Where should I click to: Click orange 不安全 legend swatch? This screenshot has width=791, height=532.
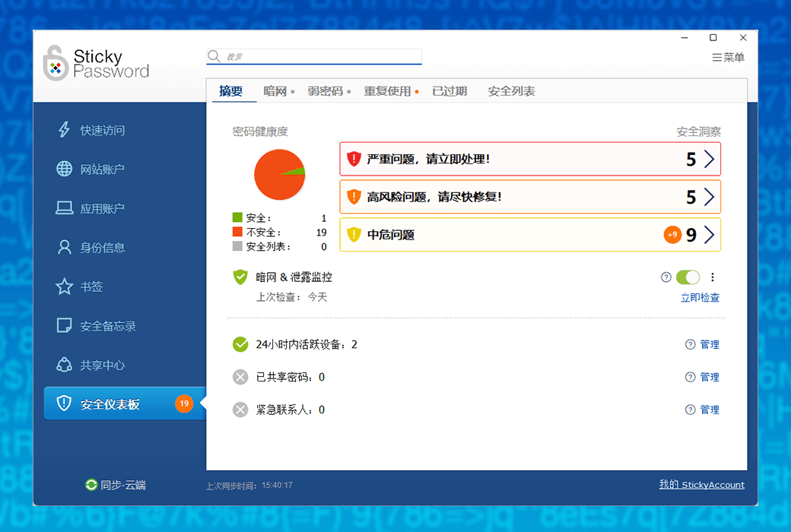click(237, 232)
